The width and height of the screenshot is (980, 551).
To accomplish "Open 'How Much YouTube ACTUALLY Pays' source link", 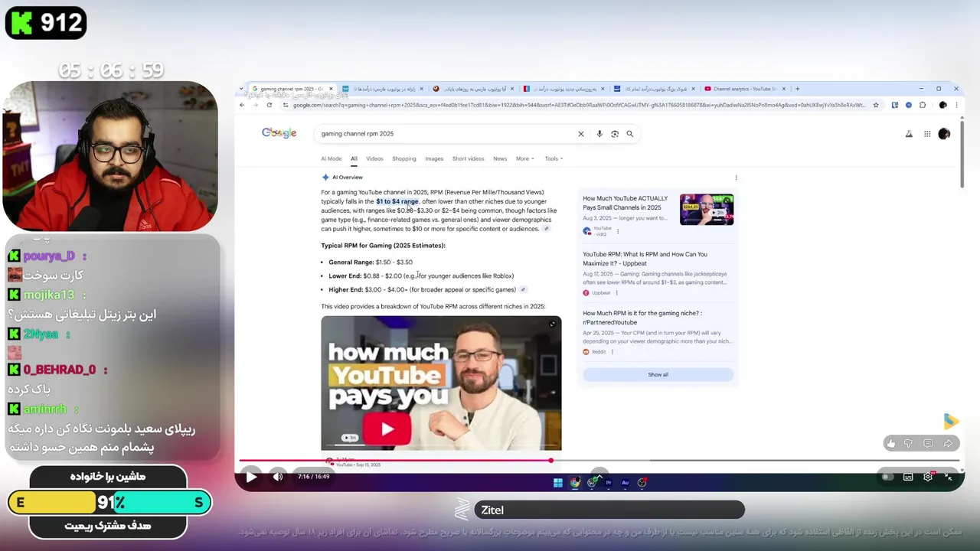I will (x=625, y=203).
